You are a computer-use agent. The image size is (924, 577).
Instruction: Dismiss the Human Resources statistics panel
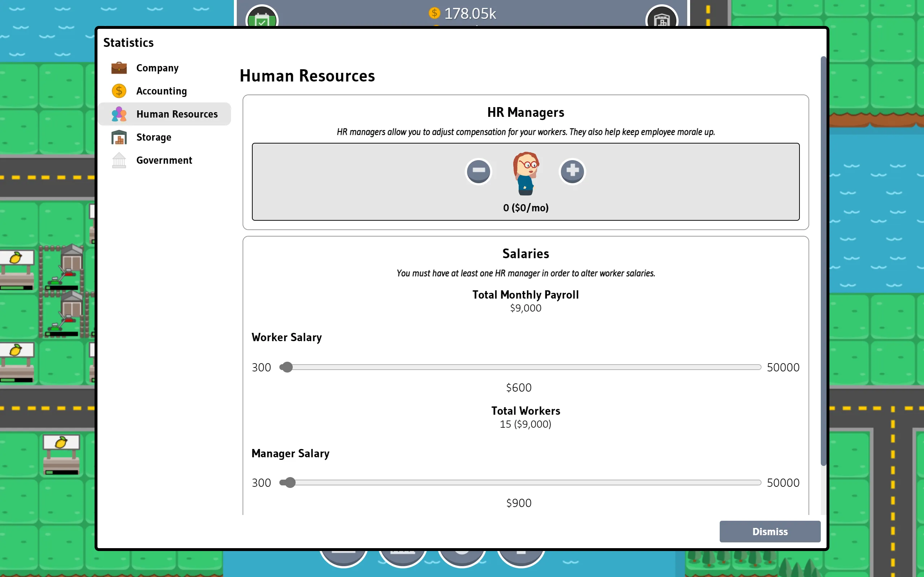click(x=770, y=530)
